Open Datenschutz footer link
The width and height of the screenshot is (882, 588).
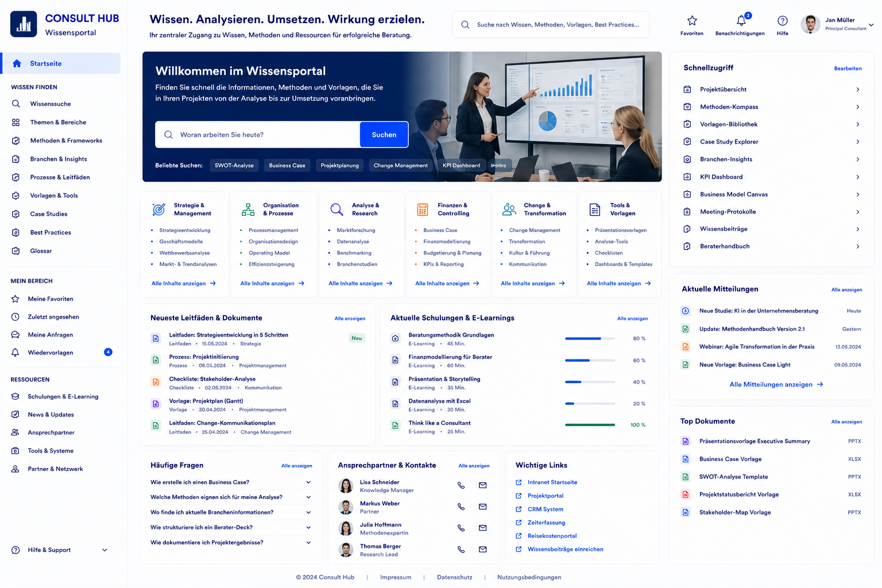click(x=454, y=578)
